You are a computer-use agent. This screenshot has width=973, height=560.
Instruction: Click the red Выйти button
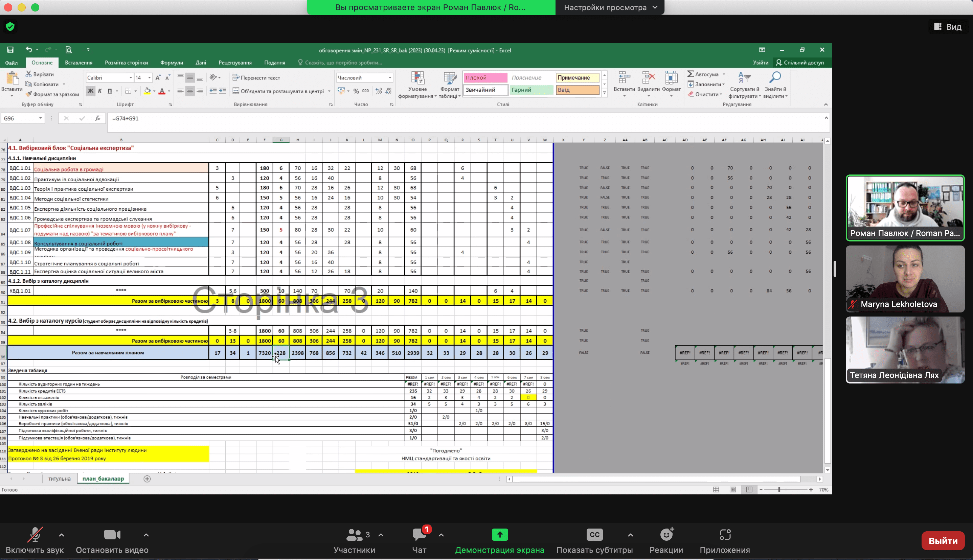pyautogui.click(x=943, y=541)
